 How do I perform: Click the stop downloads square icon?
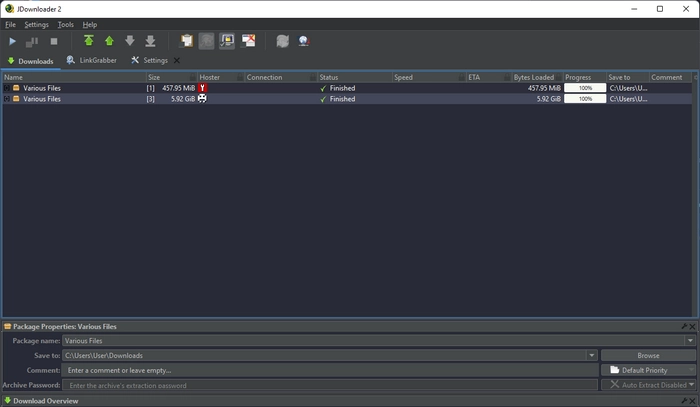(x=54, y=42)
